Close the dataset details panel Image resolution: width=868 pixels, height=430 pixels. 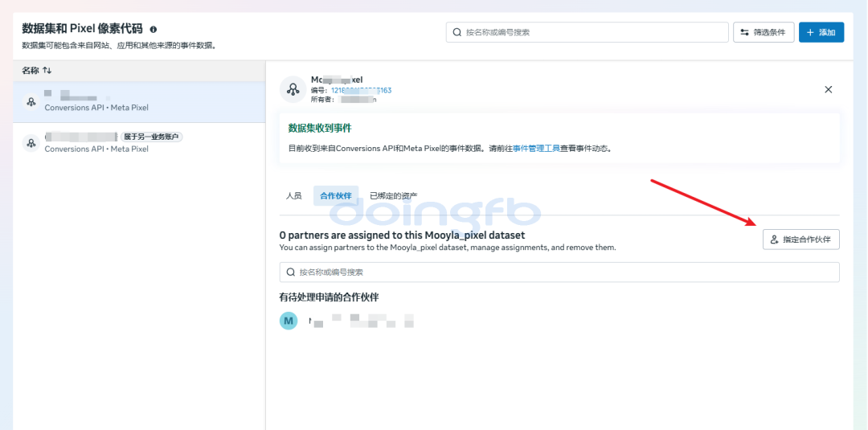click(828, 89)
